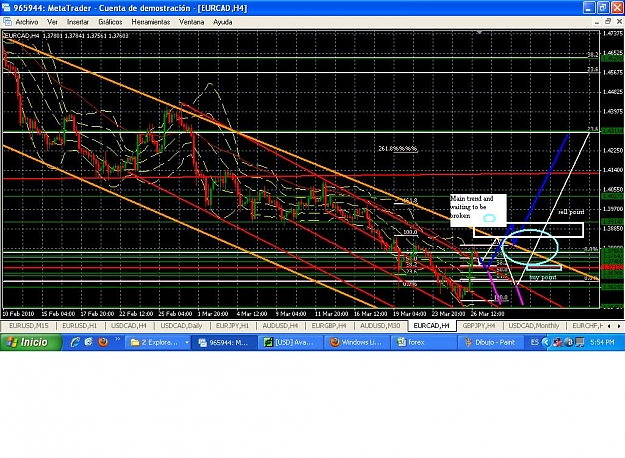The width and height of the screenshot is (625, 458).
Task: Click the chart document icon beside Archivo
Action: point(7,22)
